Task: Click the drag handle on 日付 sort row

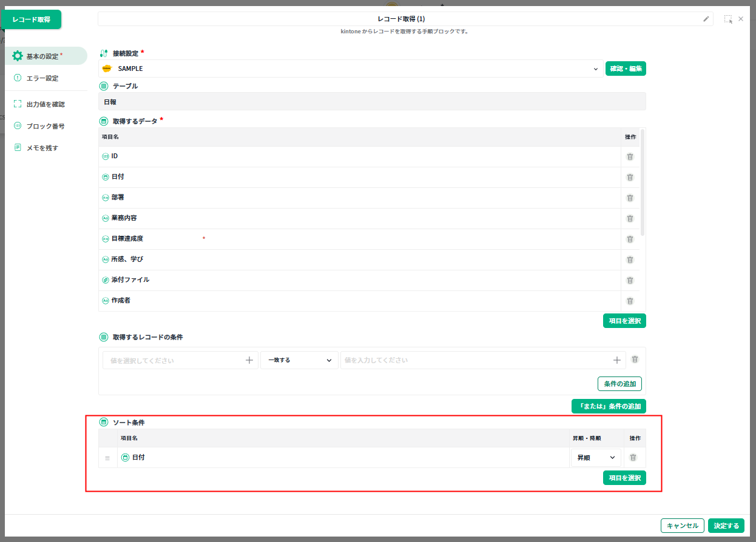Action: tap(107, 458)
